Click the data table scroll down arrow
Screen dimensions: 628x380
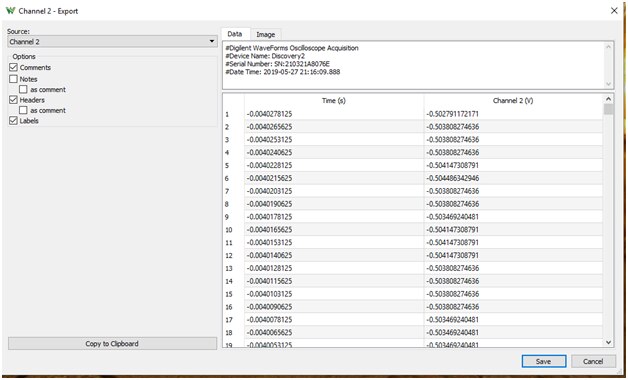[608, 342]
